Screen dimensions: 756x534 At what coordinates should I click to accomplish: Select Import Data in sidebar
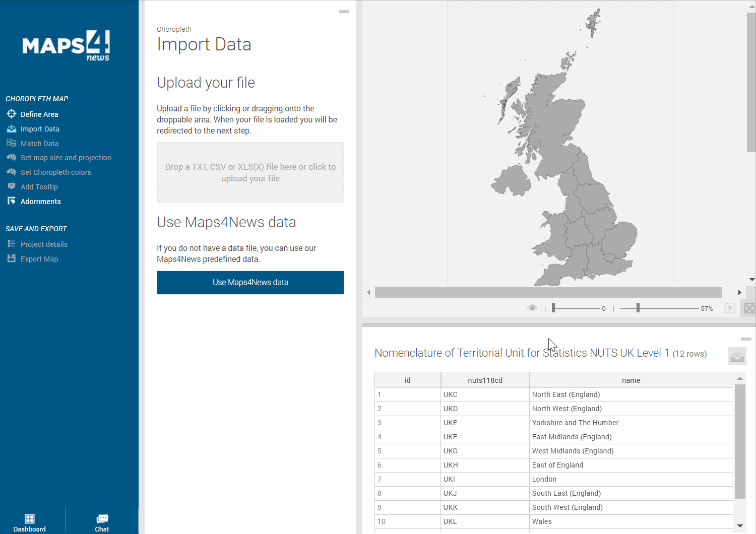pos(40,129)
